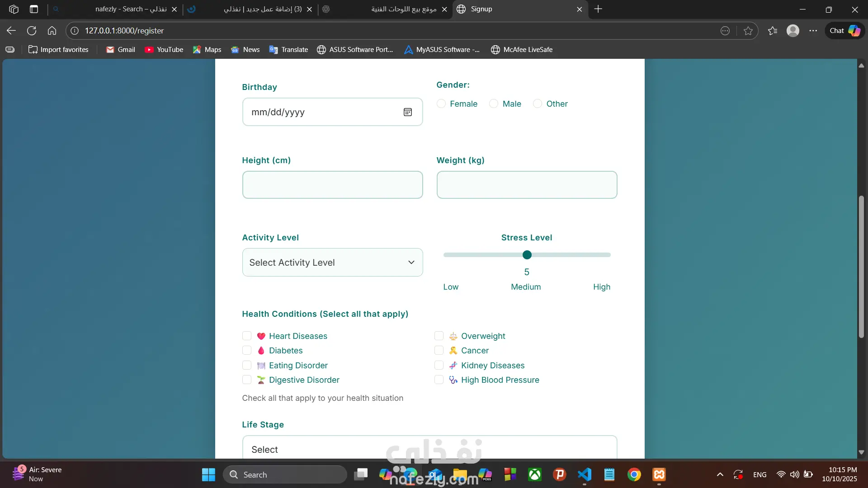Open the browser profile icon
The width and height of the screenshot is (868, 488).
point(793,31)
